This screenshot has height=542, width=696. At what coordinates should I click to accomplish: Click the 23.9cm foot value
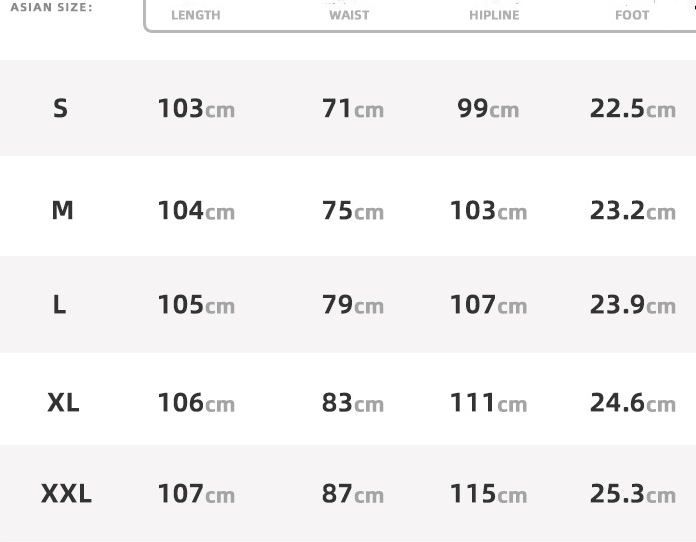(x=632, y=304)
